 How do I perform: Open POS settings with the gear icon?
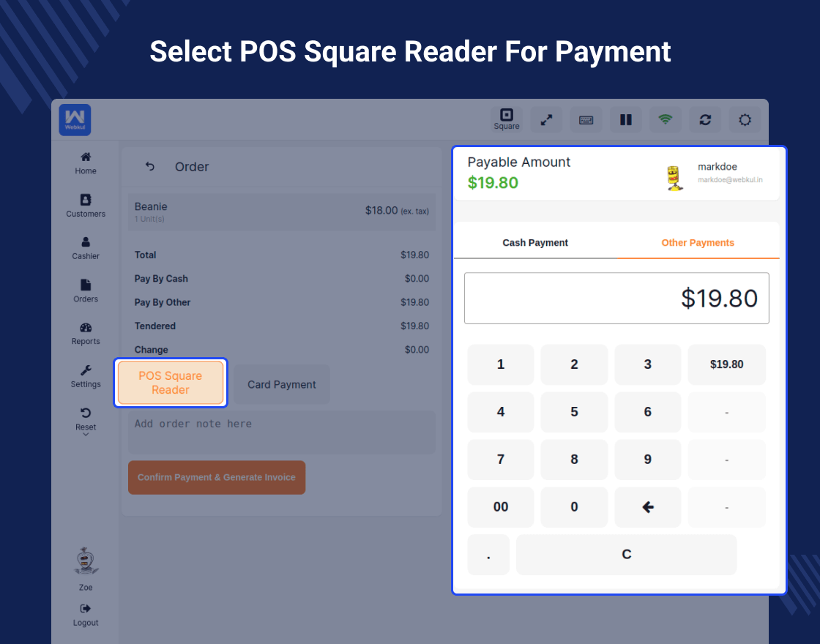pyautogui.click(x=745, y=119)
